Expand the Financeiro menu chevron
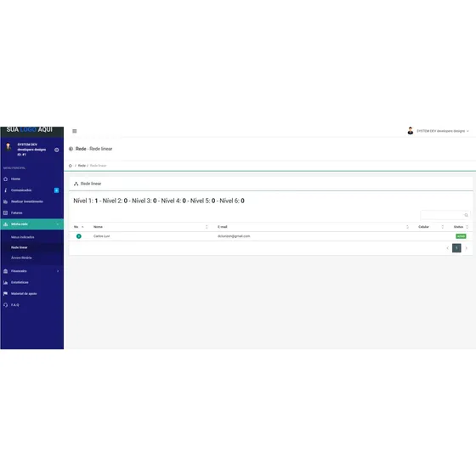476x476 pixels. (58, 271)
